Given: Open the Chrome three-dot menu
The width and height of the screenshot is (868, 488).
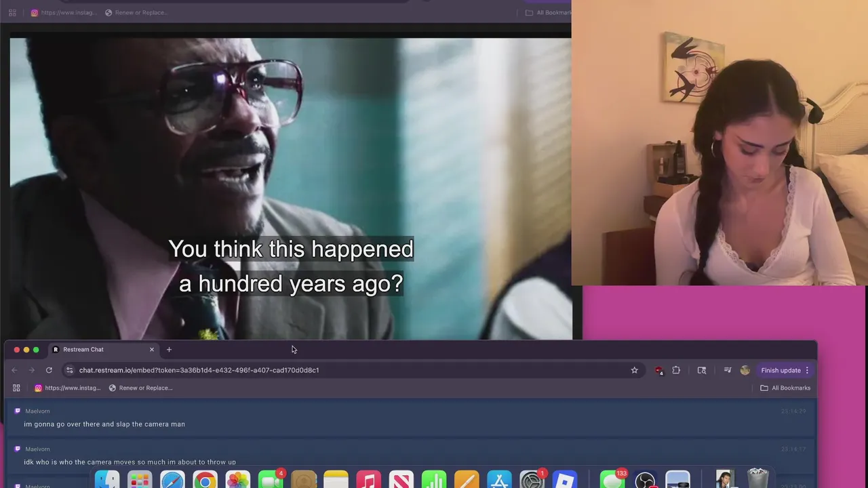Looking at the screenshot, I should click(807, 370).
